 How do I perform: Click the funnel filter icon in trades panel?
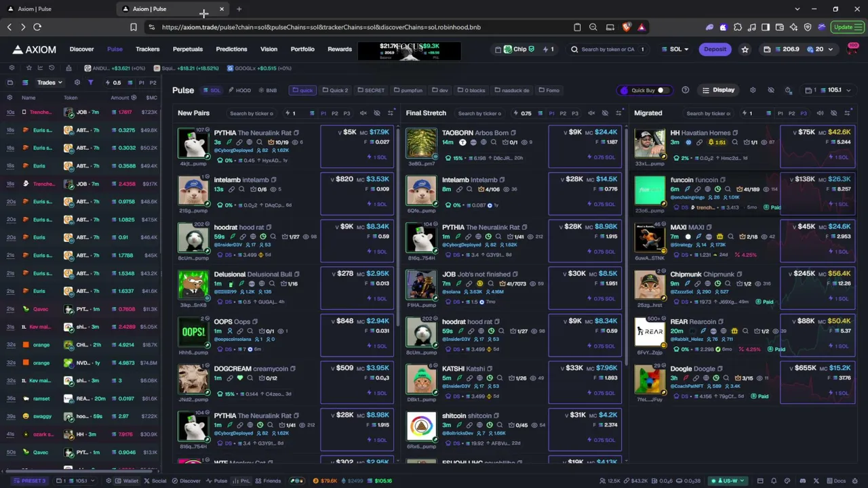coord(90,83)
